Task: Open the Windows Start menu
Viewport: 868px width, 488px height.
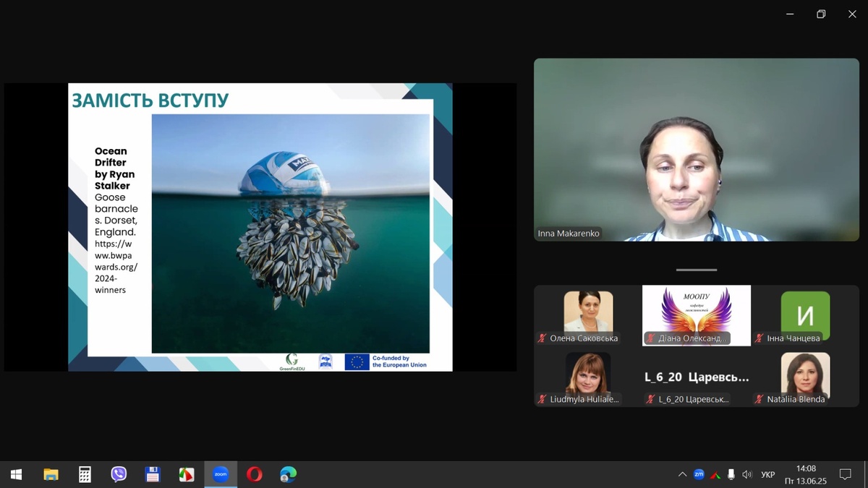Action: tap(16, 474)
